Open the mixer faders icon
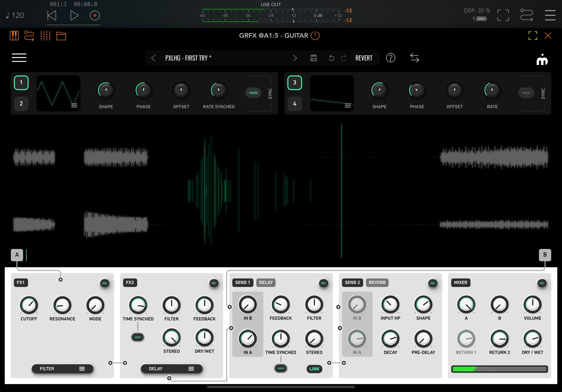This screenshot has width=562, height=392. tap(45, 35)
